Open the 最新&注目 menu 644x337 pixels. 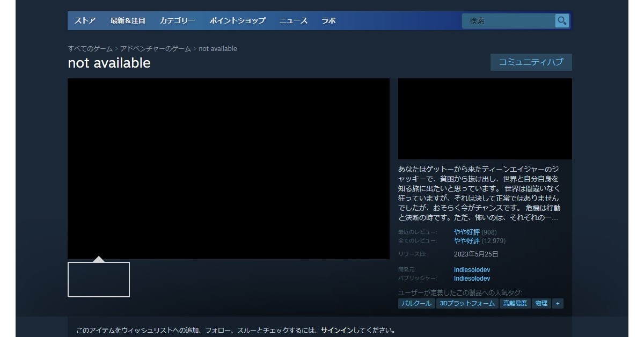pyautogui.click(x=128, y=21)
